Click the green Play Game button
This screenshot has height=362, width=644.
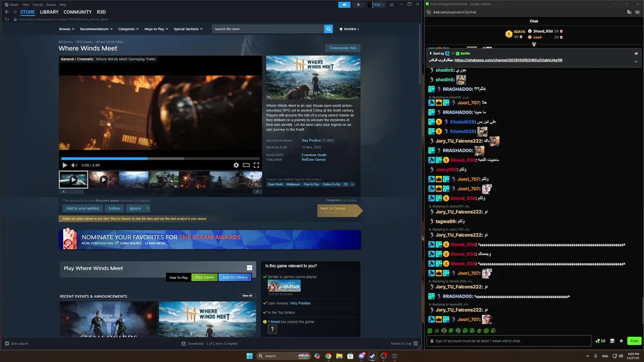pyautogui.click(x=204, y=277)
